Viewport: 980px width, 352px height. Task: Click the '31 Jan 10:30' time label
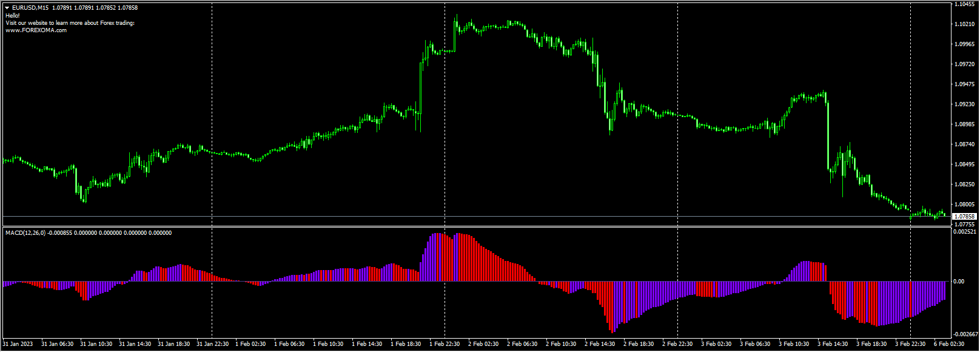tap(96, 344)
